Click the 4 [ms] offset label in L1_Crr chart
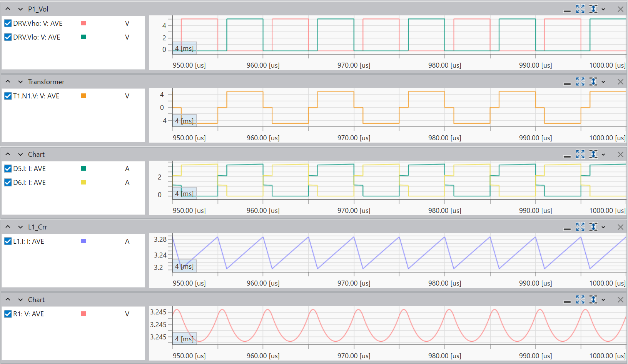 pyautogui.click(x=184, y=266)
